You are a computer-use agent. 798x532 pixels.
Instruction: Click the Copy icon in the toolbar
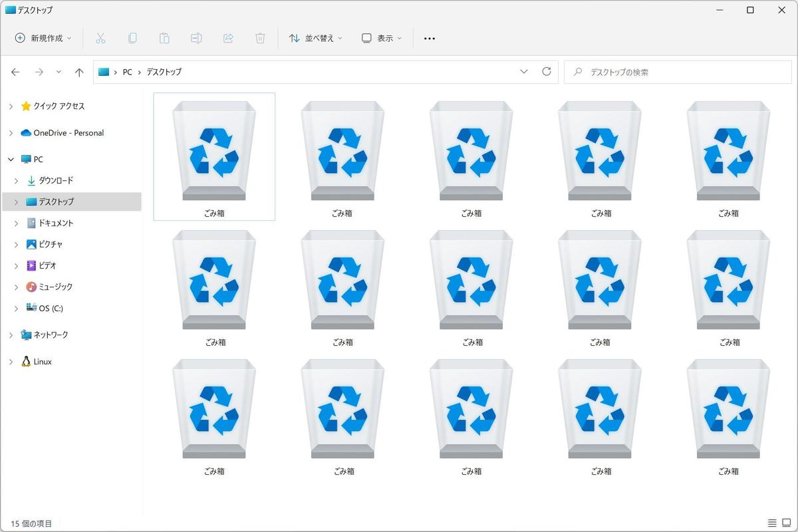[x=132, y=38]
